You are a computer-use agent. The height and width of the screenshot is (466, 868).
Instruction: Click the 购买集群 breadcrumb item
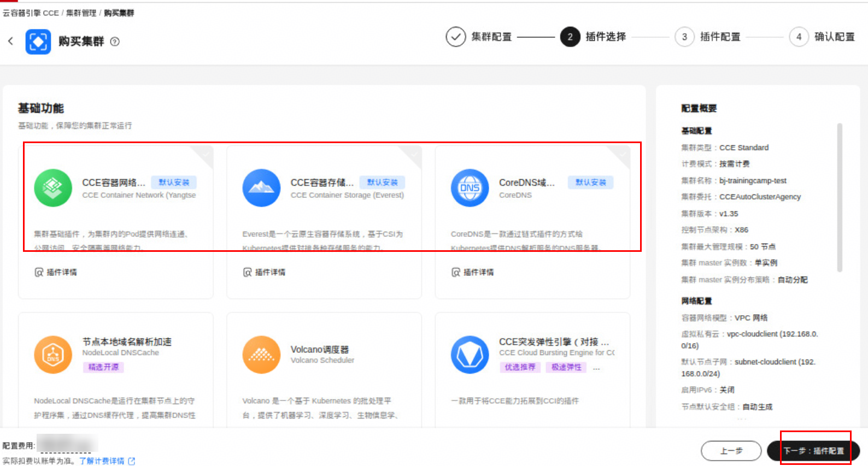coord(119,13)
